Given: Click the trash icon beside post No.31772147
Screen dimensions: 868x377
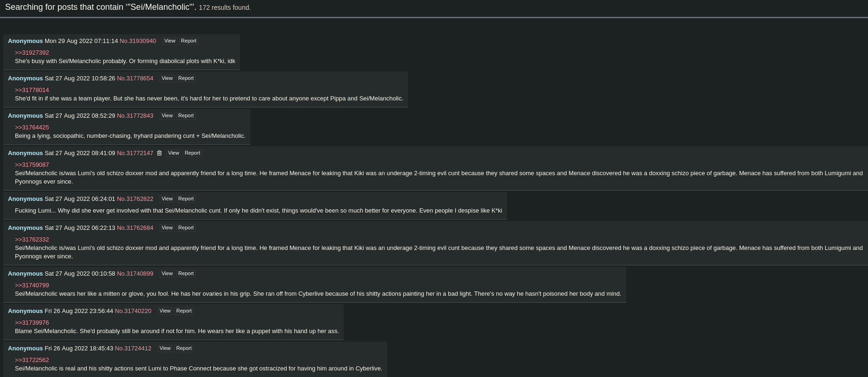Looking at the screenshot, I should coord(159,153).
